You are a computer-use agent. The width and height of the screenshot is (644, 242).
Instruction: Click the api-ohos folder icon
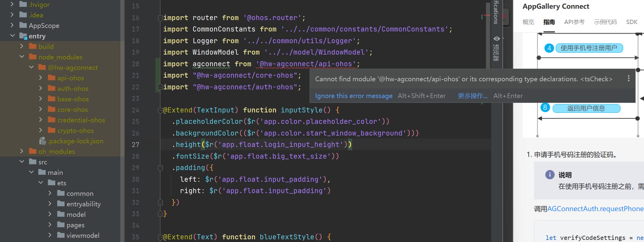click(x=52, y=78)
